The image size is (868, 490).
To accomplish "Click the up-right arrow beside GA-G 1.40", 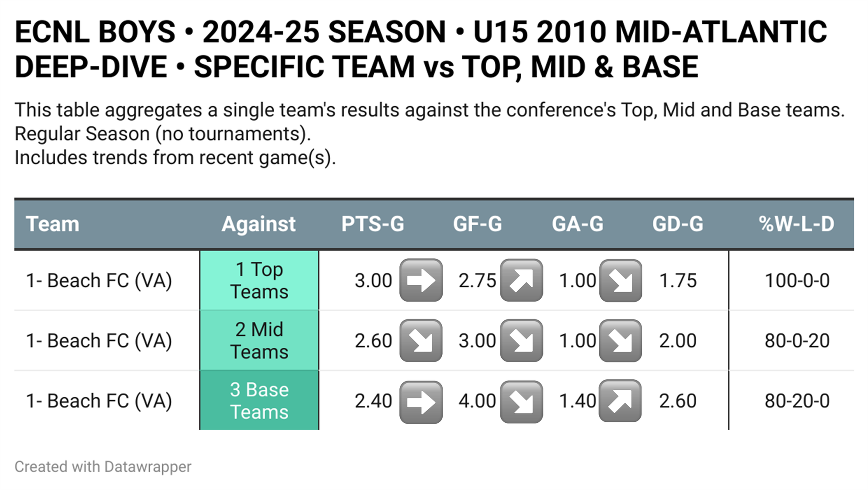I will click(620, 401).
